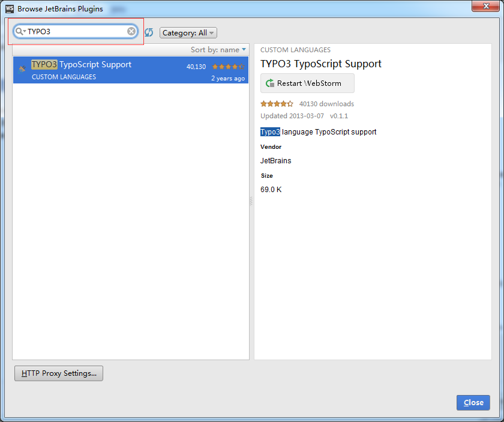Image resolution: width=504 pixels, height=422 pixels.
Task: Click the "CUSTOM LANGUAGES" label in the details pane
Action: coord(295,50)
